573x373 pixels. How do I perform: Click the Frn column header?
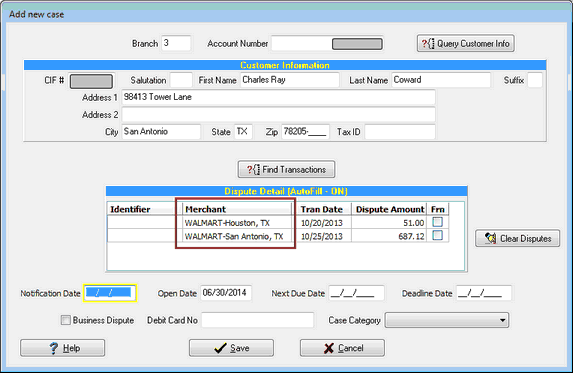[438, 209]
